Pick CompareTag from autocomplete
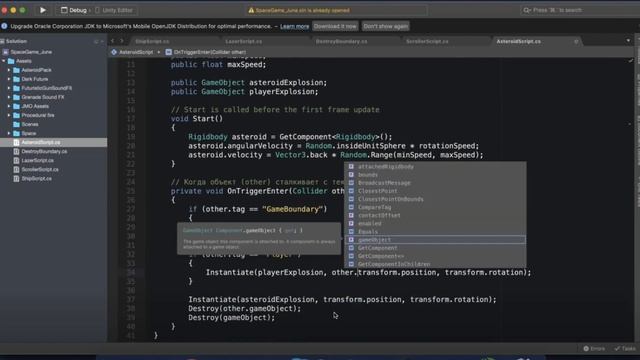This screenshot has width=640, height=360. (x=435, y=207)
